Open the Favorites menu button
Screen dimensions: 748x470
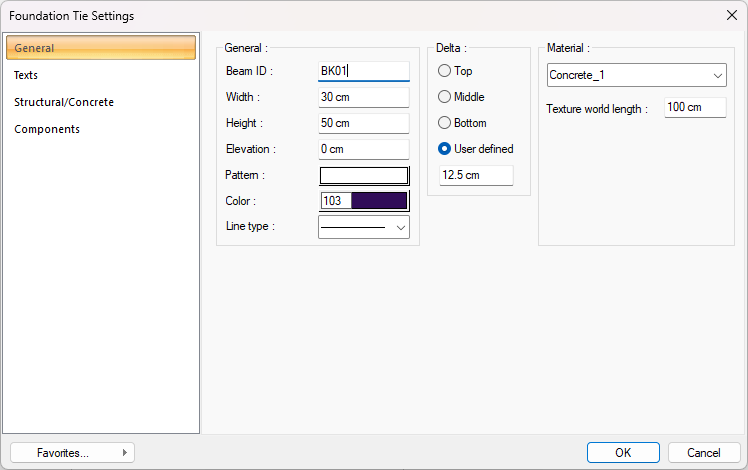click(x=72, y=453)
